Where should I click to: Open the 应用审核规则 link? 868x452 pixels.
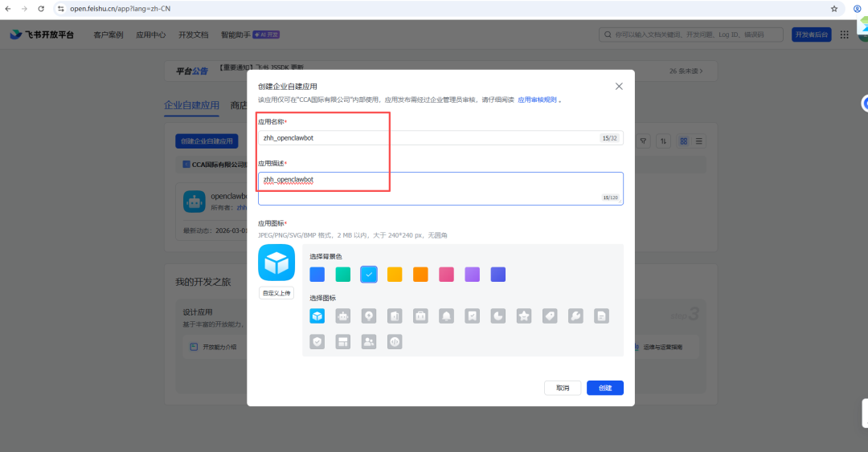[x=537, y=100]
